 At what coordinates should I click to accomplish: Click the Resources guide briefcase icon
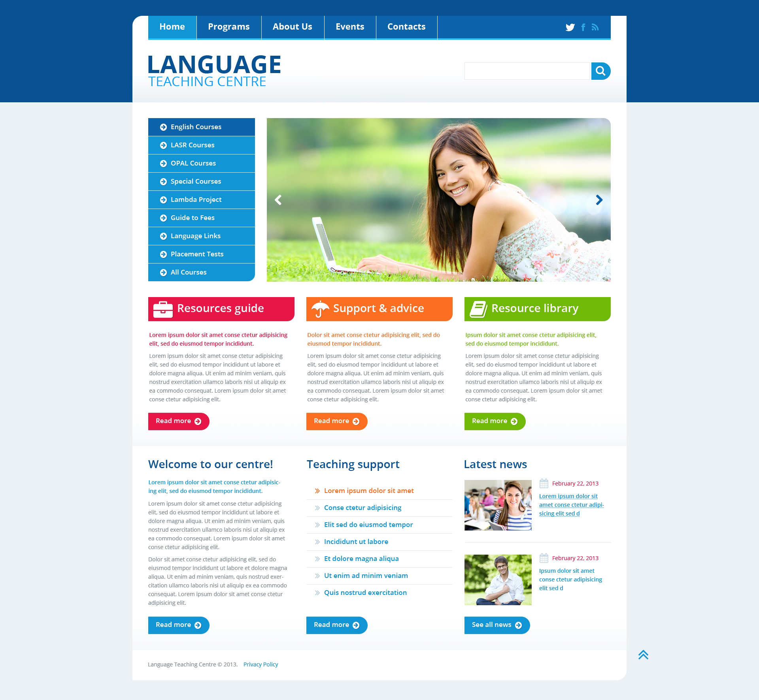tap(162, 309)
